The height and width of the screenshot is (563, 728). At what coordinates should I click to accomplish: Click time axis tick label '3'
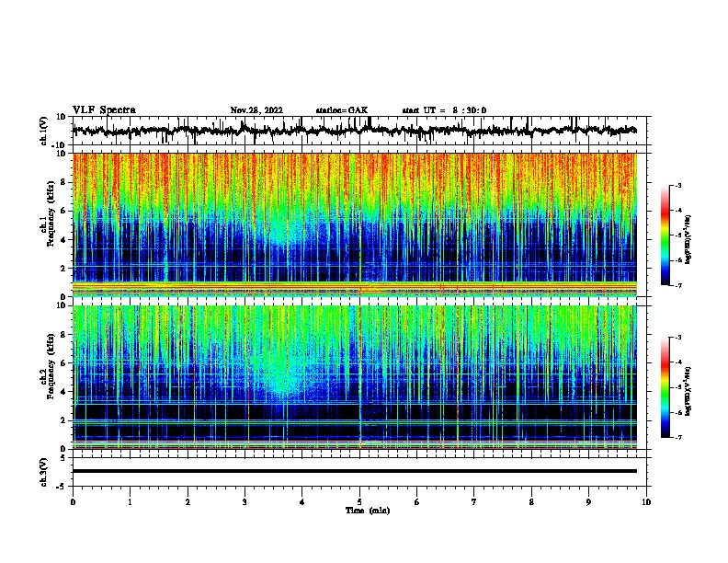coord(245,501)
